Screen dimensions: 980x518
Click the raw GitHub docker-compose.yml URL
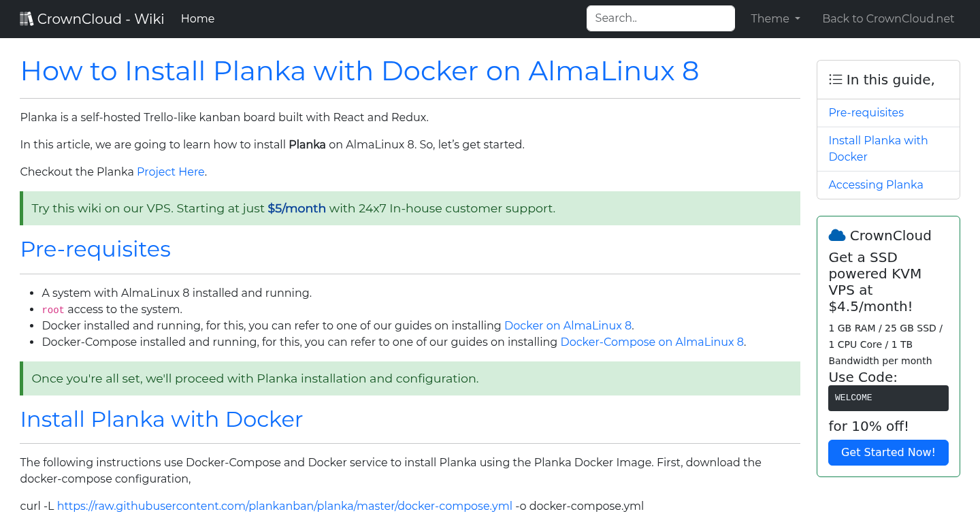(x=285, y=506)
